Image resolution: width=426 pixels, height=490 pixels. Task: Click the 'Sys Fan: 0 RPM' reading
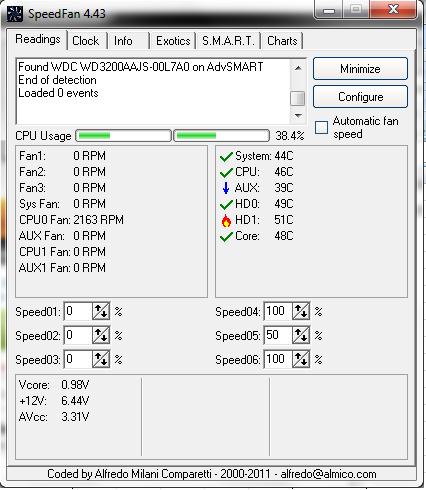[x=62, y=204]
